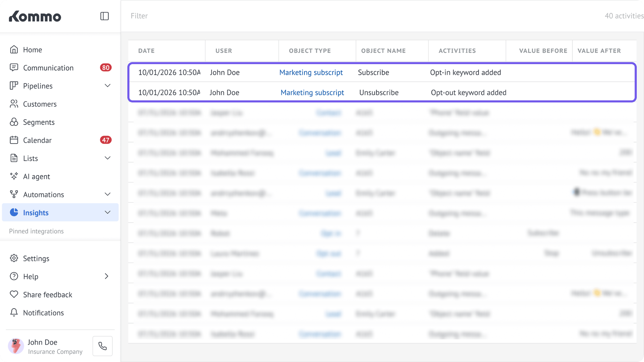Click the "Unsubscribe" object name cell
The image size is (644, 362).
(379, 92)
